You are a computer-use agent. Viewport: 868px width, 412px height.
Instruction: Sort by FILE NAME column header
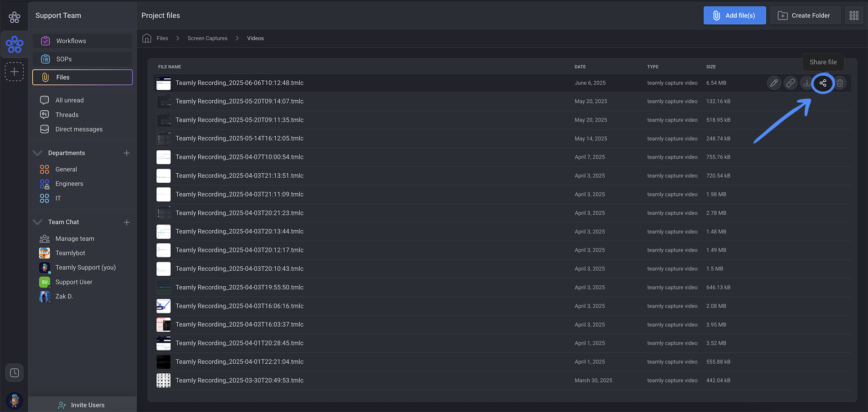pyautogui.click(x=169, y=67)
